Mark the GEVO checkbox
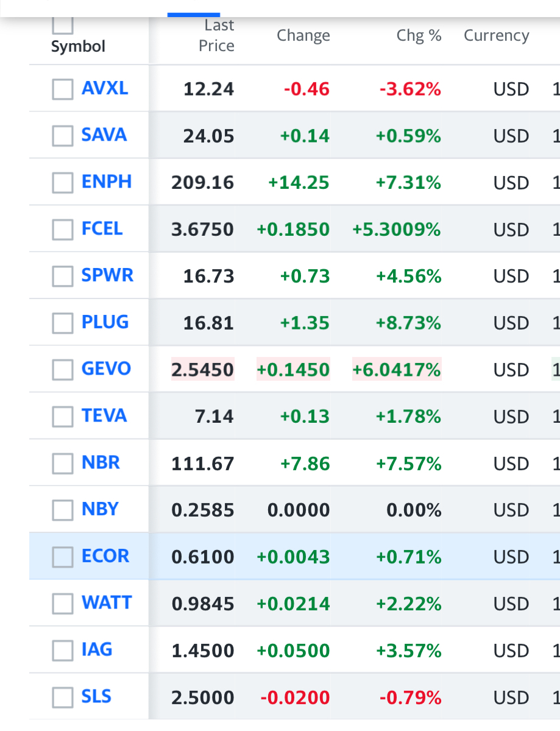Viewport: 560px width, 731px height. [62, 370]
